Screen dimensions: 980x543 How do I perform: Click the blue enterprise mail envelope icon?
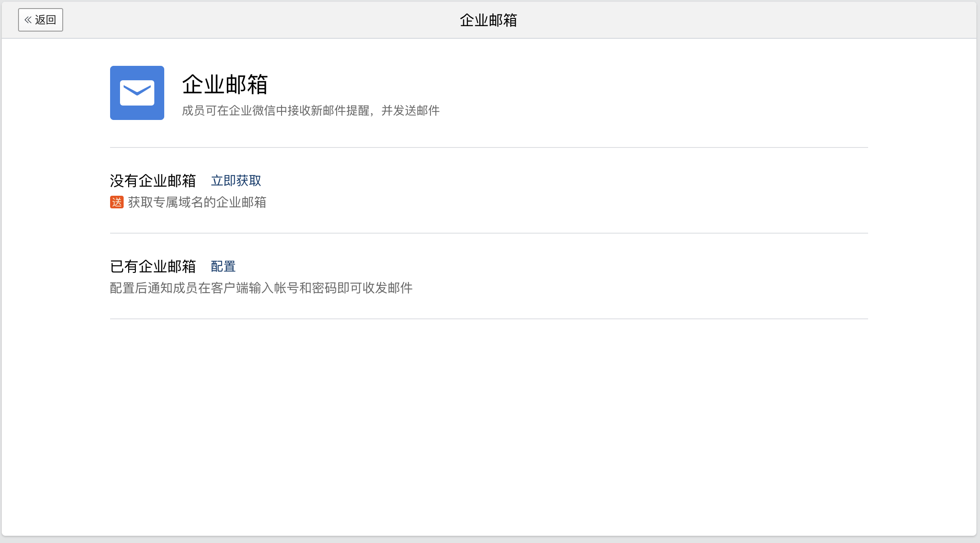click(137, 93)
